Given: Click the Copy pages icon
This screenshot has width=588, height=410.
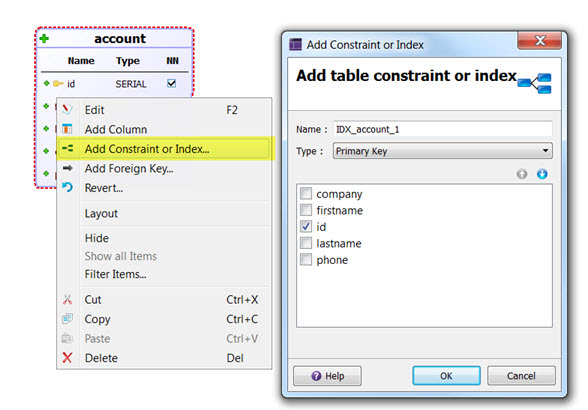Looking at the screenshot, I should pyautogui.click(x=67, y=319).
